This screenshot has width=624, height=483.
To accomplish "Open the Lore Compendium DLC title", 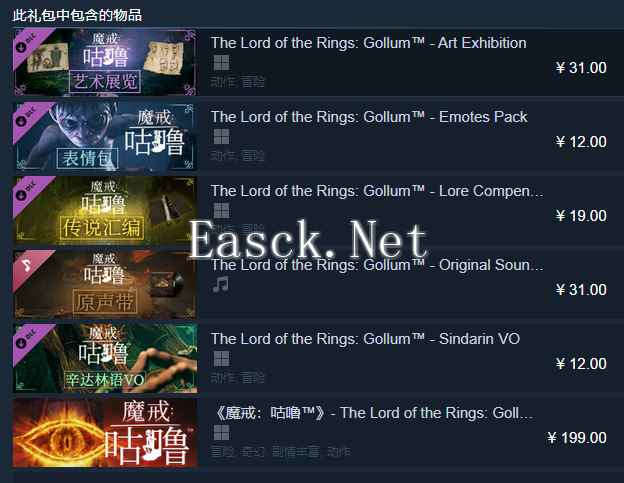I will 377,191.
